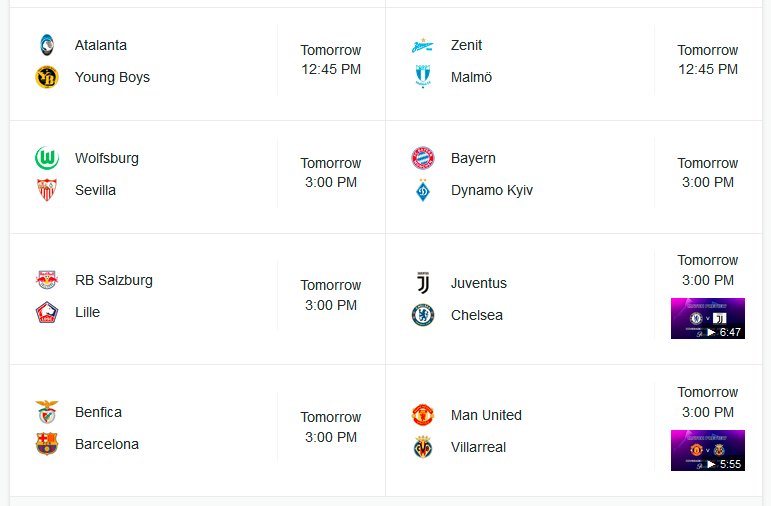Click the Juventus logo icon

(423, 283)
